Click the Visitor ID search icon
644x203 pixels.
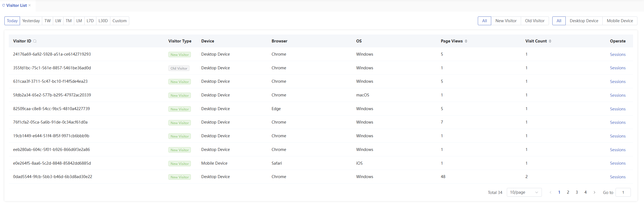35,41
